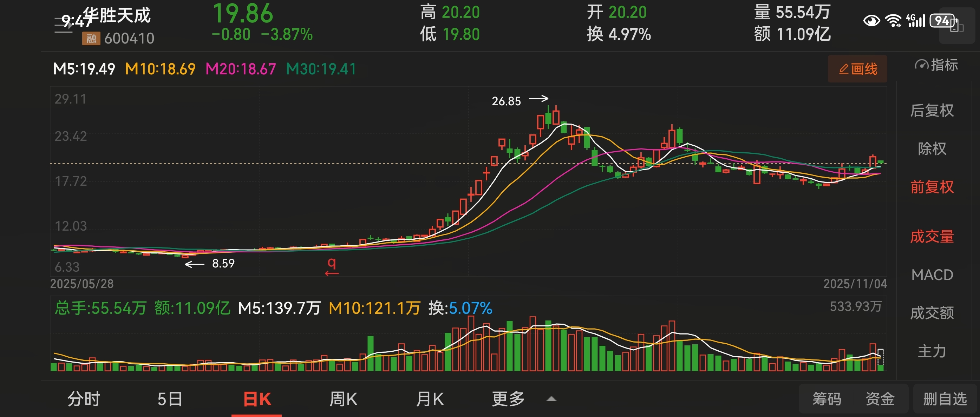Viewport: 980px width, 417px height.
Task: Tap the eye icon in status bar
Action: pos(871,20)
